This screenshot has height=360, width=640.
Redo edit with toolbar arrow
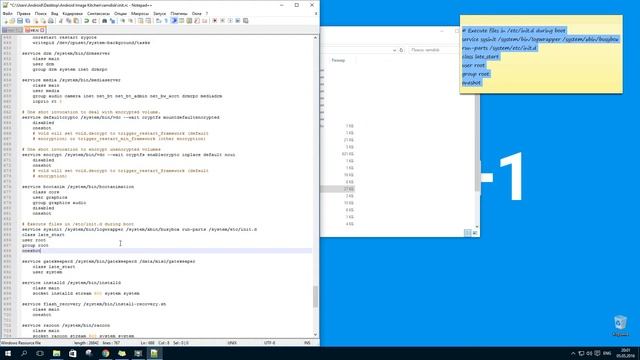(x=94, y=21)
